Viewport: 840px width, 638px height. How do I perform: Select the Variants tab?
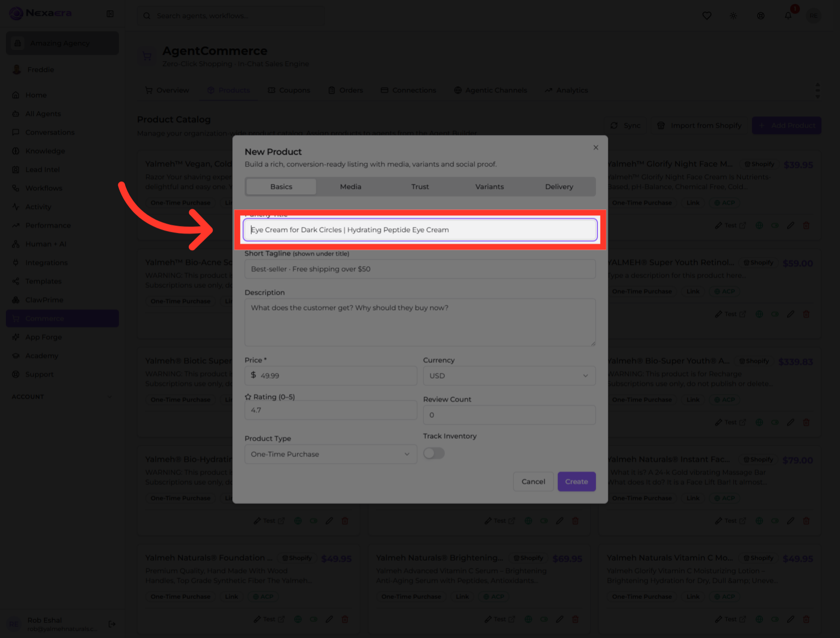[x=489, y=186]
